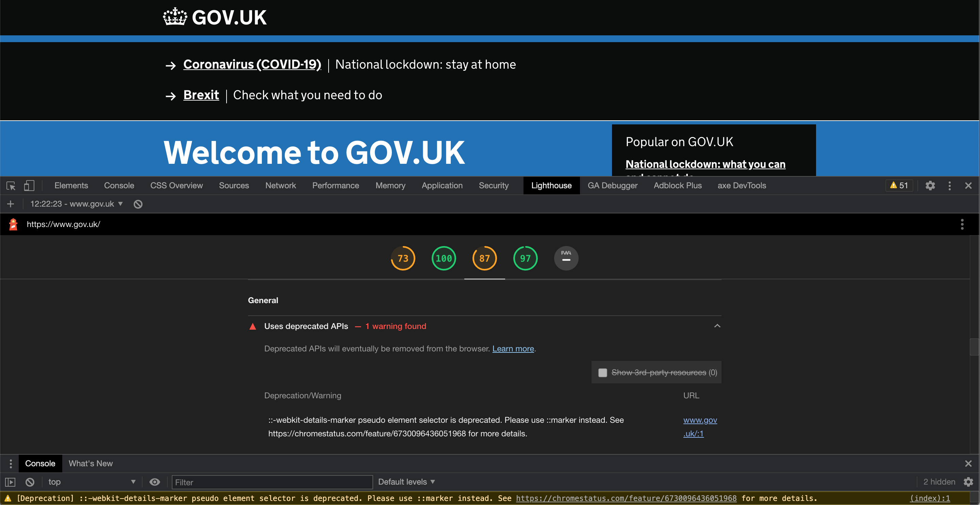
Task: Jump to the PWA category badge
Action: (566, 258)
